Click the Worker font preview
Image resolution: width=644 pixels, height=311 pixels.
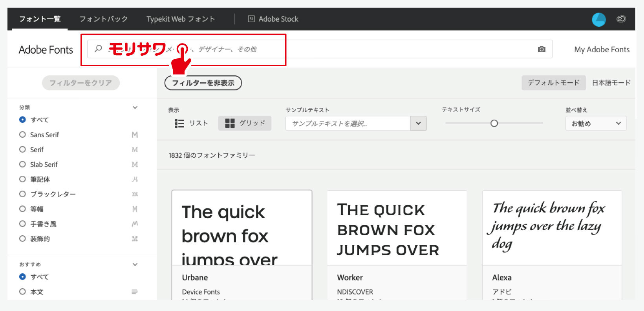397,228
